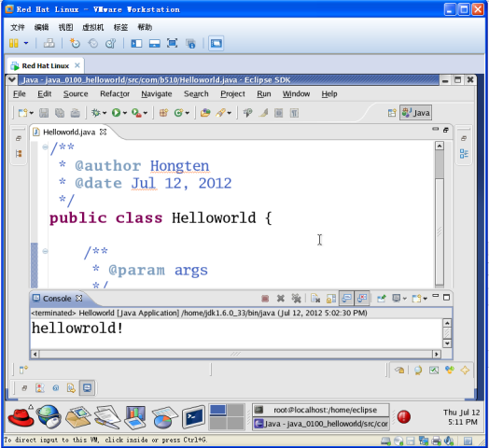489x448 pixels.
Task: Expand the Run button dropdown arrow
Action: coord(125,113)
